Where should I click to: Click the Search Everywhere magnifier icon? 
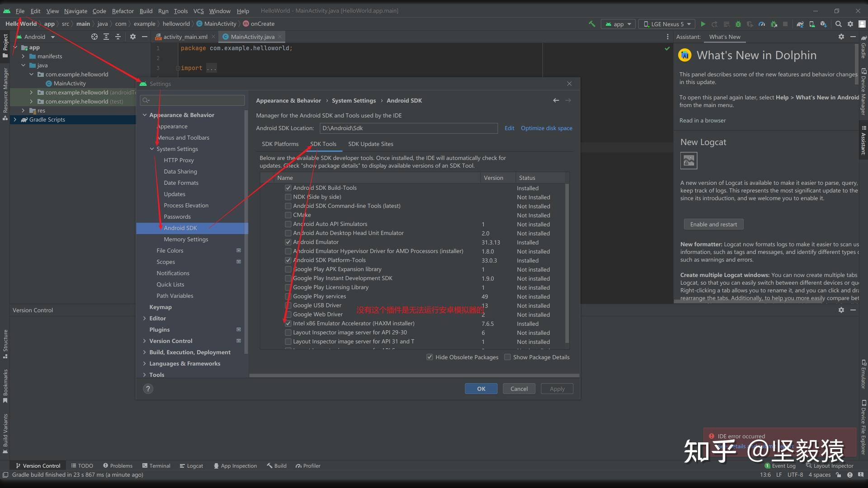point(839,24)
